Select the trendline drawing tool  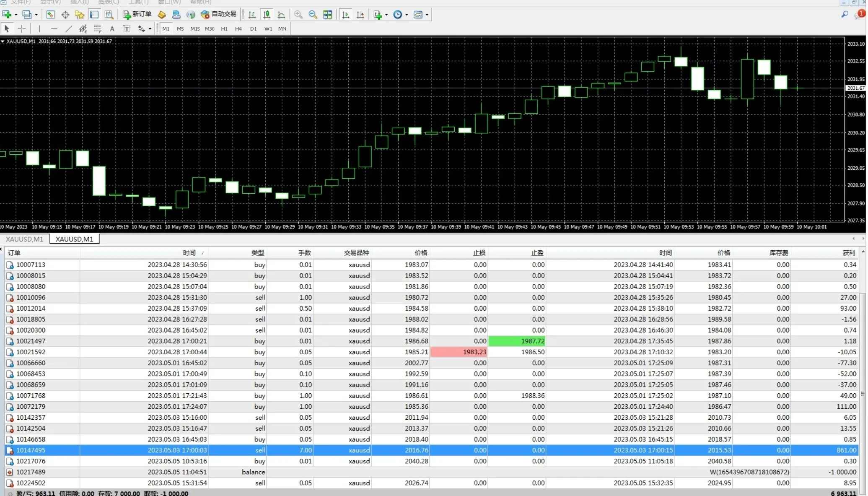69,29
